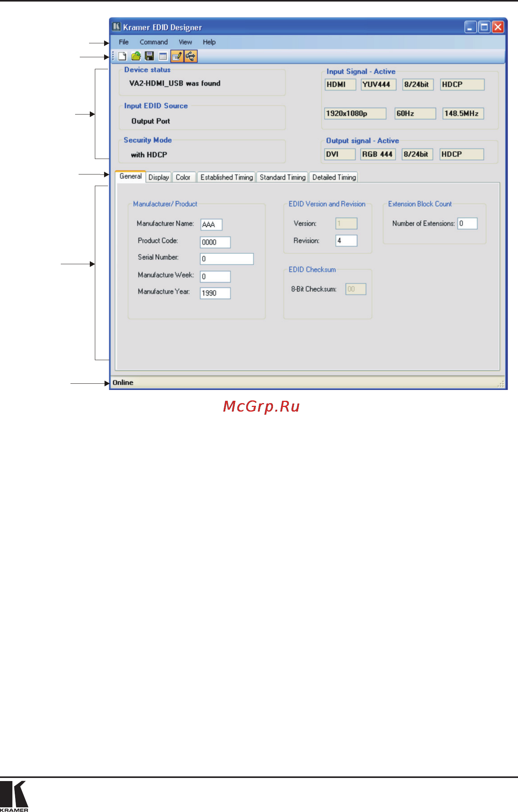Click 'VA2-HDMI_USB was found' device status
The height and width of the screenshot is (812, 518).
[x=175, y=83]
